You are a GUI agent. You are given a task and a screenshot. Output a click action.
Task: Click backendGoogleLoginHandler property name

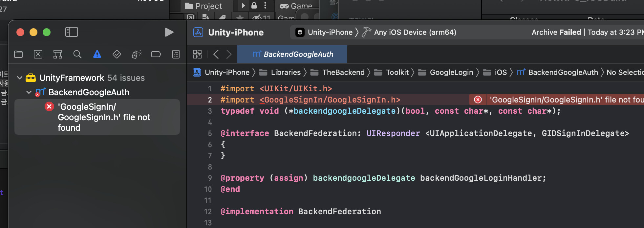pos(481,178)
